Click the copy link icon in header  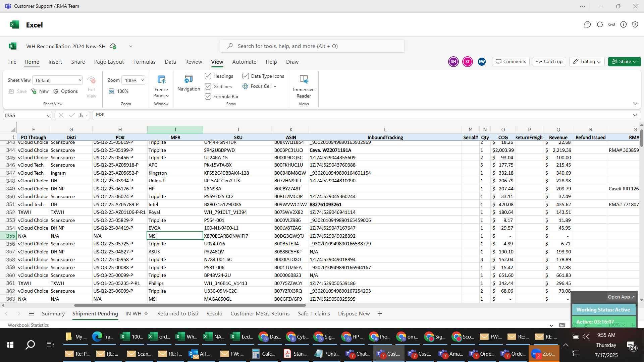click(x=612, y=24)
